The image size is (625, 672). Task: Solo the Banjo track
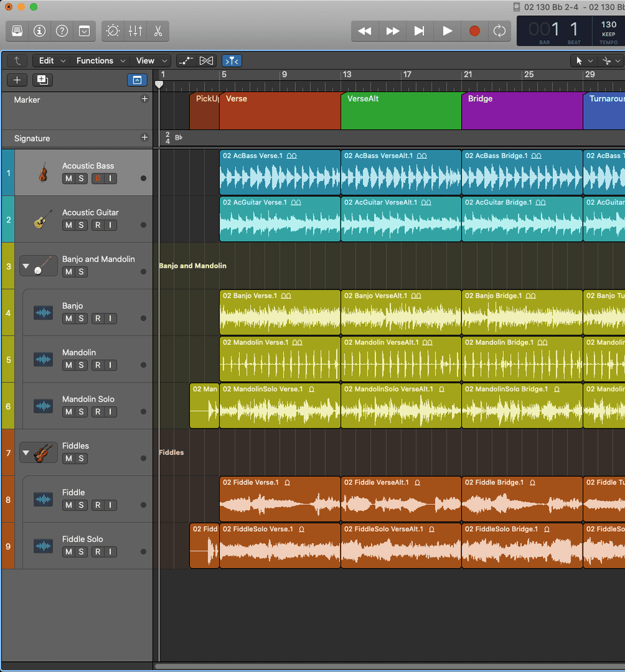(x=81, y=318)
